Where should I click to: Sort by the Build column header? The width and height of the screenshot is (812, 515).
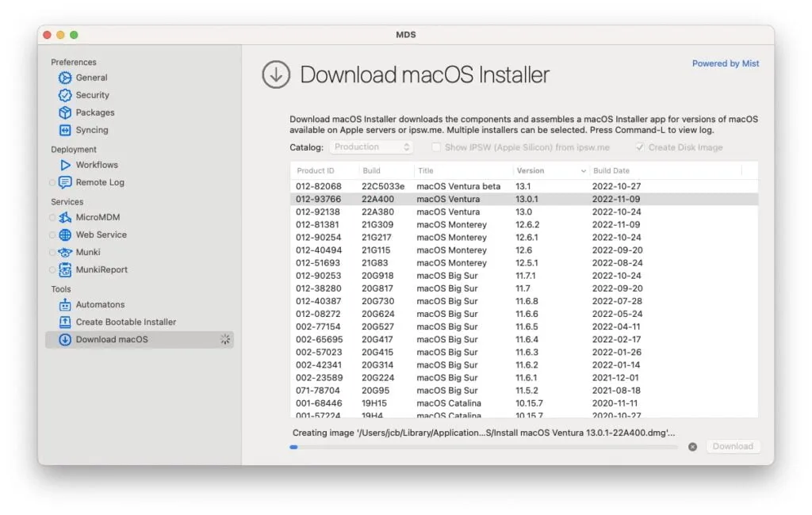click(x=371, y=171)
